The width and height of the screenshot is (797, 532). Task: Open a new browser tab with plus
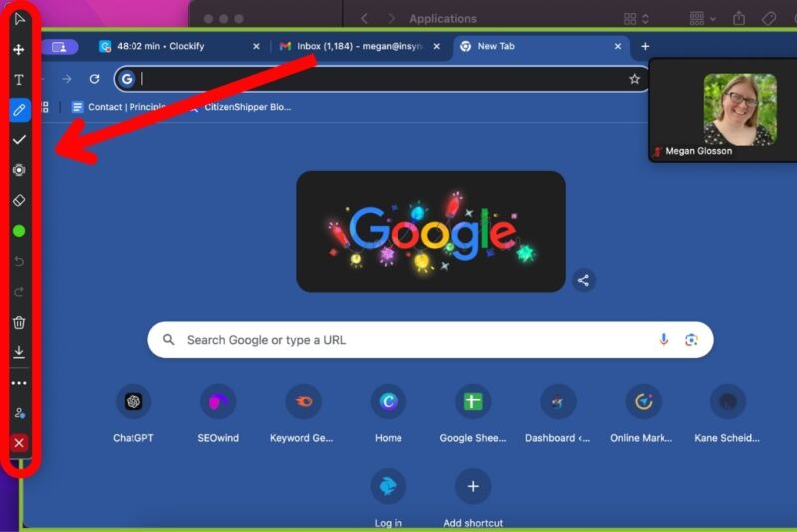645,46
